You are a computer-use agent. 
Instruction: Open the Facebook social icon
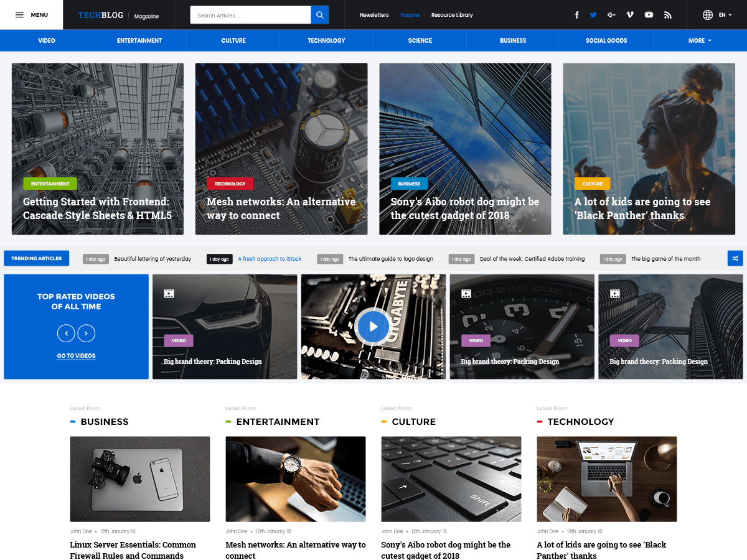576,15
